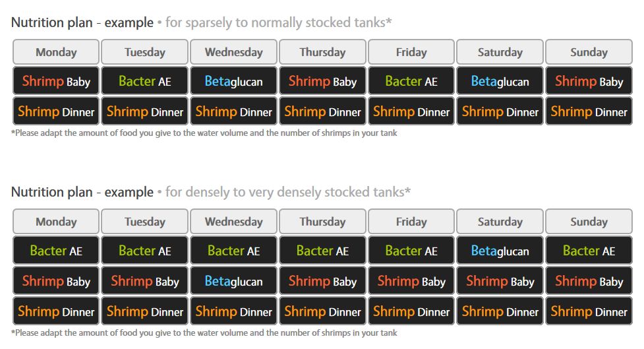Click Saturday Betaglucan in sparsely stocked plan

(500, 82)
